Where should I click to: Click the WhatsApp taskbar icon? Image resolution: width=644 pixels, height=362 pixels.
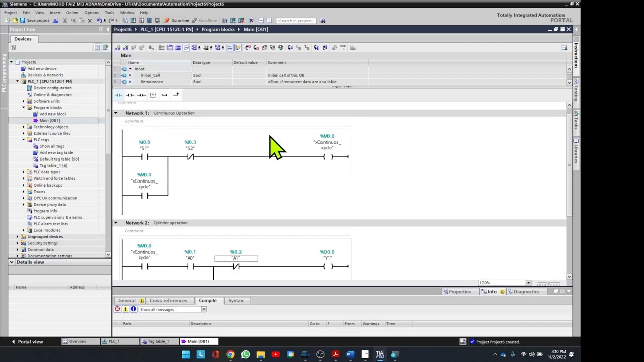246,355
